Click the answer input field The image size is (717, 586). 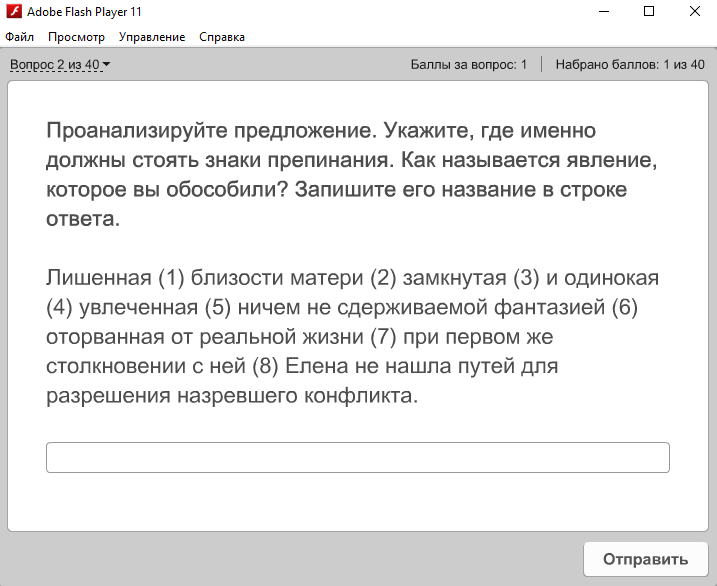click(x=358, y=457)
